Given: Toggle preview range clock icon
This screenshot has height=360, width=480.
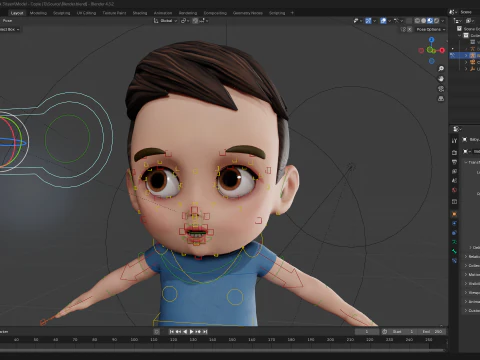Looking at the screenshot, I should [384, 332].
